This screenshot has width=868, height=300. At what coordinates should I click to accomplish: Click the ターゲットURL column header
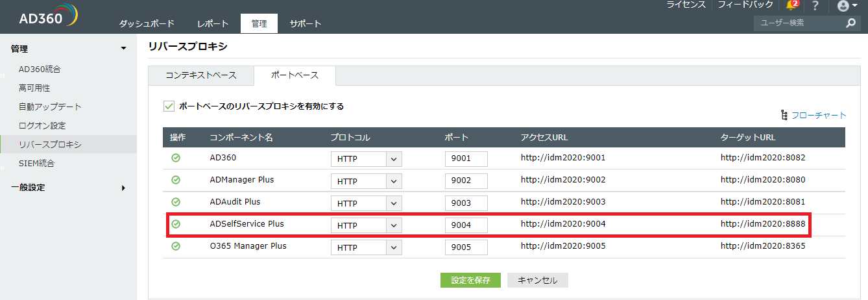pos(748,138)
